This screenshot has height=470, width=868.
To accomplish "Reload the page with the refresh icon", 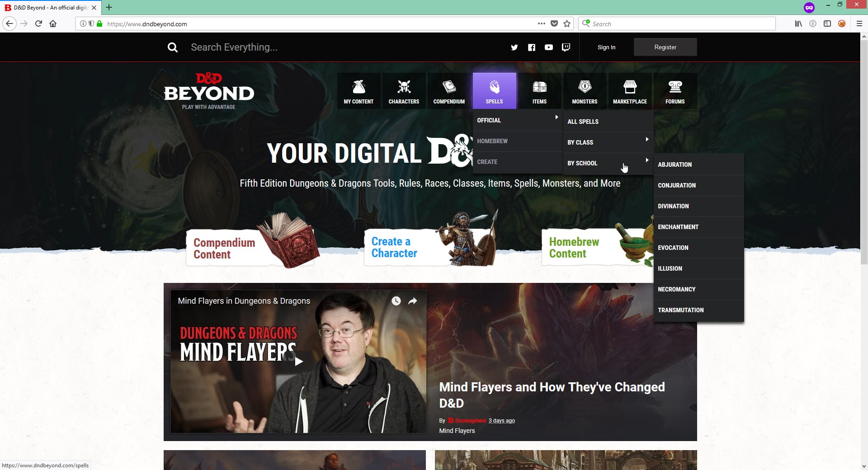I will click(39, 24).
